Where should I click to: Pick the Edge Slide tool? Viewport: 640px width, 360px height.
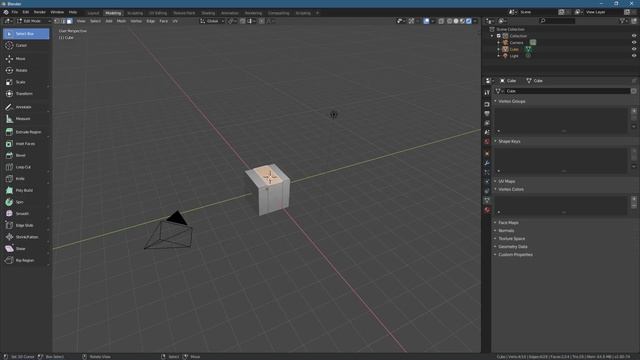26,225
